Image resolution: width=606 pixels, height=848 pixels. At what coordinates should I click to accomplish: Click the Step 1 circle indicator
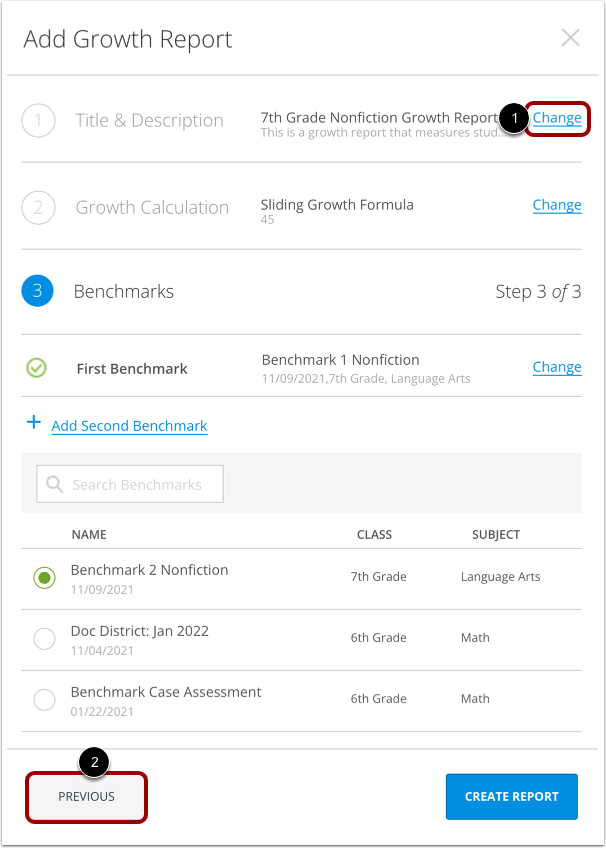click(x=37, y=120)
